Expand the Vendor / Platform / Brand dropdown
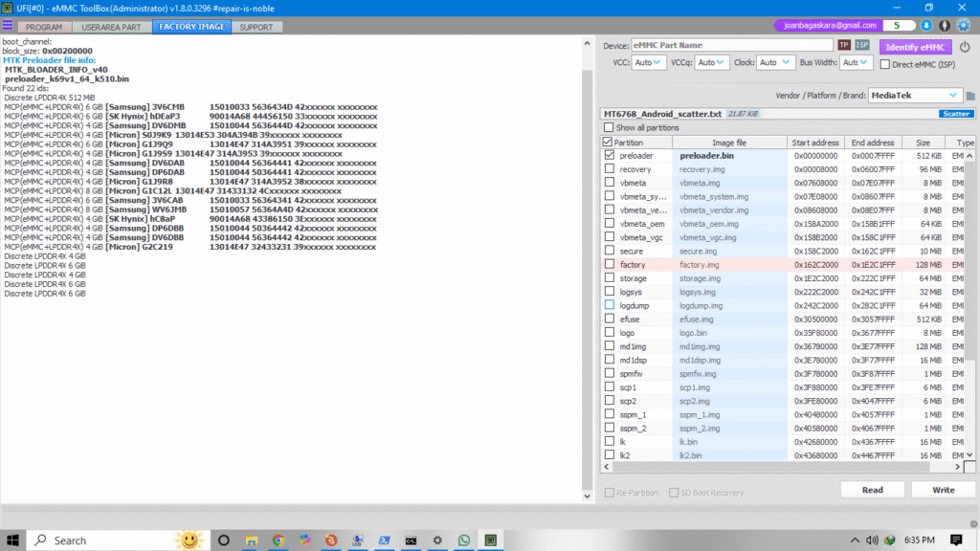The height and width of the screenshot is (551, 980). tap(915, 96)
